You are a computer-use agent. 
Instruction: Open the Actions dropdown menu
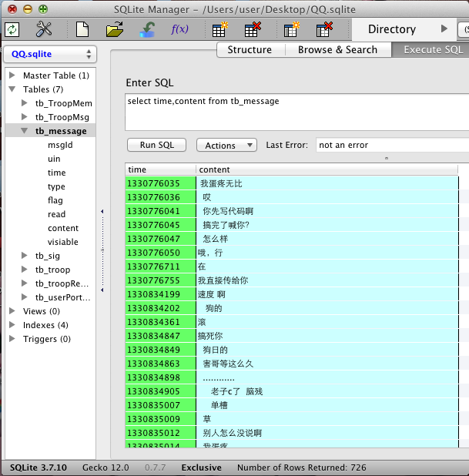226,145
